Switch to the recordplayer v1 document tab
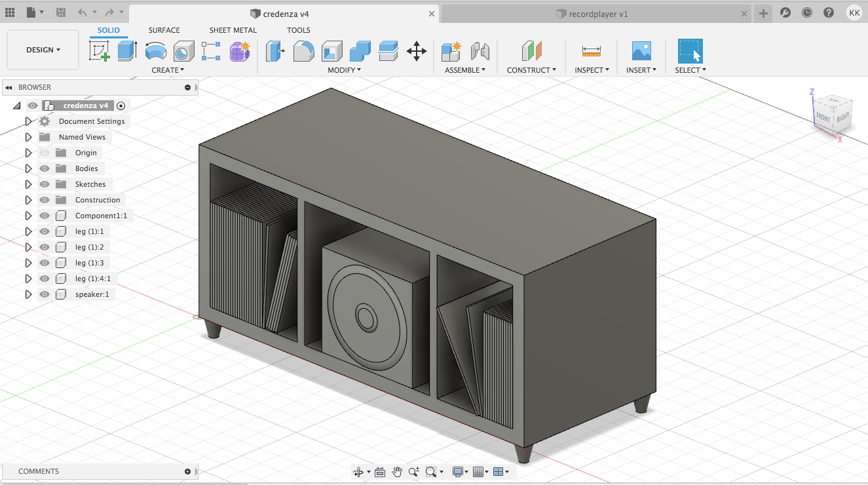 click(597, 13)
